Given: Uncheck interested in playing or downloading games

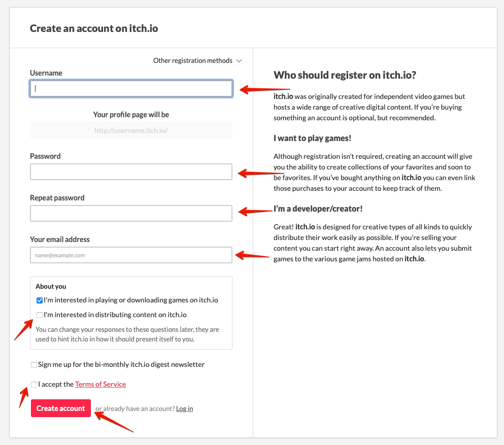Looking at the screenshot, I should [39, 300].
